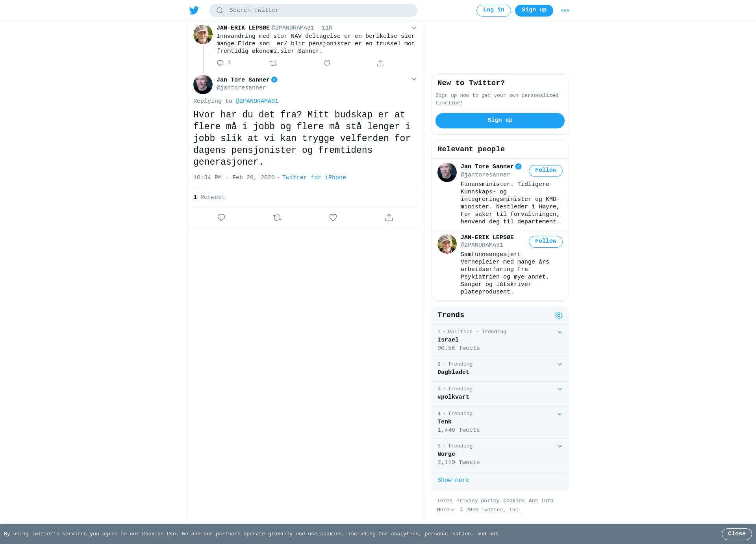The height and width of the screenshot is (544, 756).
Task: Open the More footer dropdown
Action: click(x=446, y=510)
